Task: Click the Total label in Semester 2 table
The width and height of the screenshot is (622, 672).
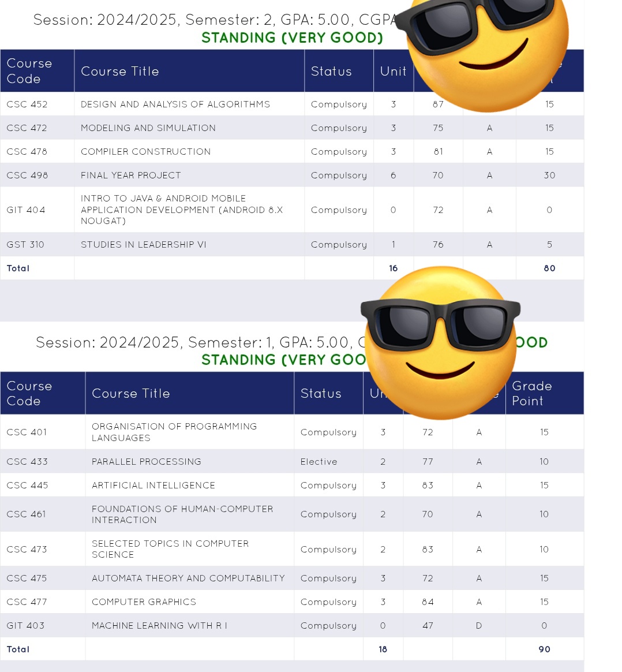Action: (x=18, y=268)
